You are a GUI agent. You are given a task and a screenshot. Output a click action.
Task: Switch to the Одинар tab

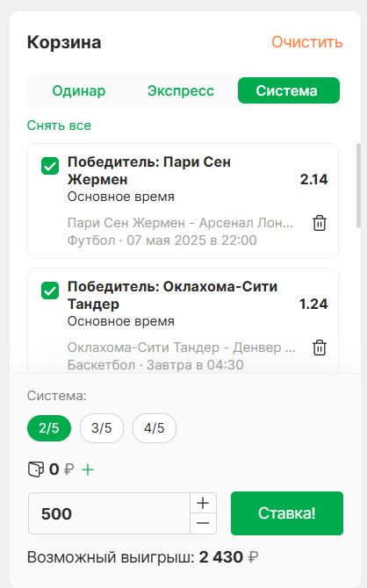79,90
